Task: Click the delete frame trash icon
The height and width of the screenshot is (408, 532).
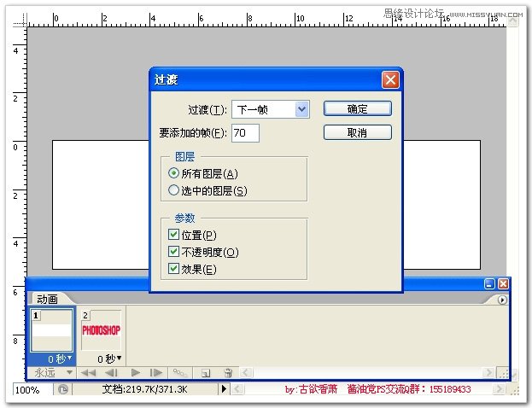Action: pos(229,373)
